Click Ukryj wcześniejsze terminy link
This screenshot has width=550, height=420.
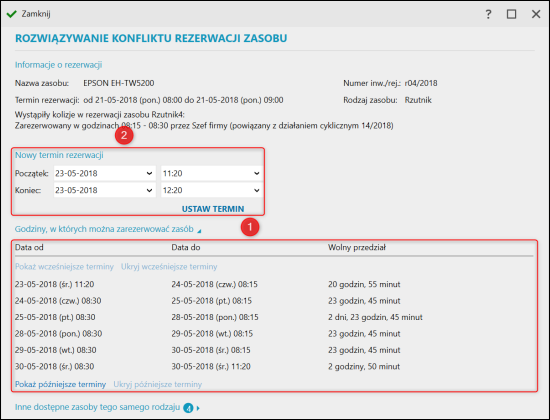(169, 267)
